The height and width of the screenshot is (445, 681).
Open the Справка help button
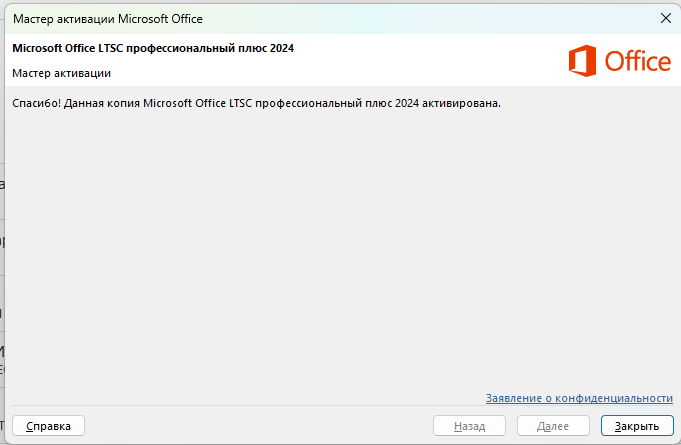tap(48, 426)
